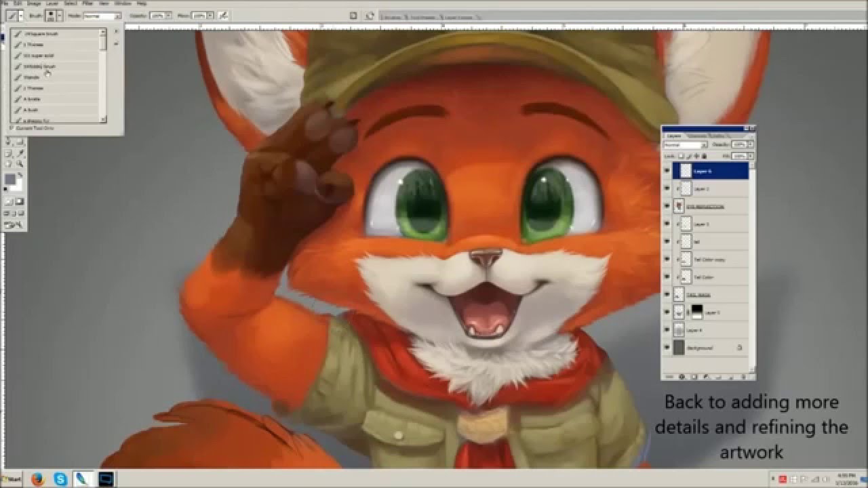Click create new tool preset icon

116,43
